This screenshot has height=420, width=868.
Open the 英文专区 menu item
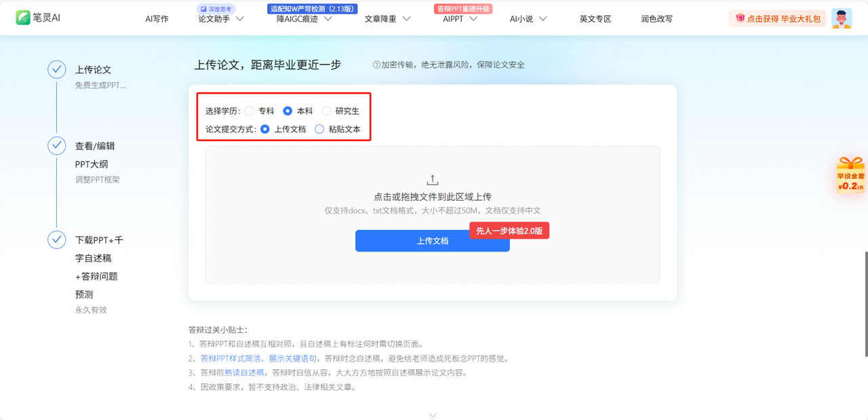coord(595,19)
